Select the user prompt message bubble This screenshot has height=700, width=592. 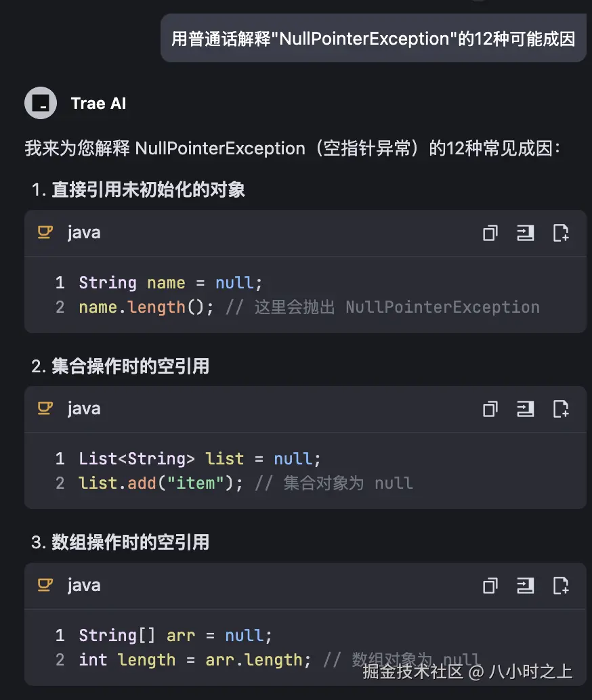373,39
